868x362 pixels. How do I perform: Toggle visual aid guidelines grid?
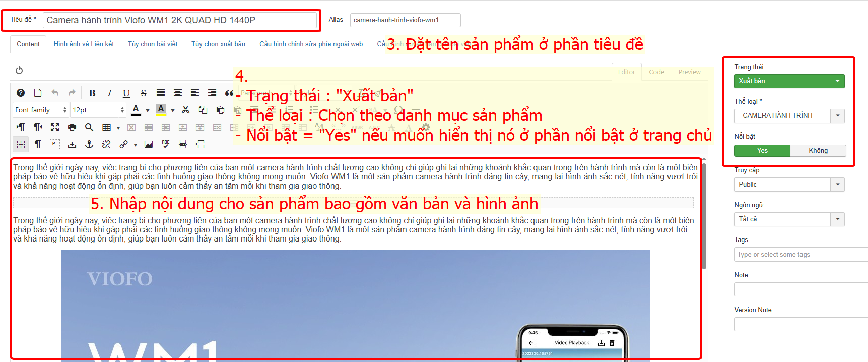[x=21, y=144]
